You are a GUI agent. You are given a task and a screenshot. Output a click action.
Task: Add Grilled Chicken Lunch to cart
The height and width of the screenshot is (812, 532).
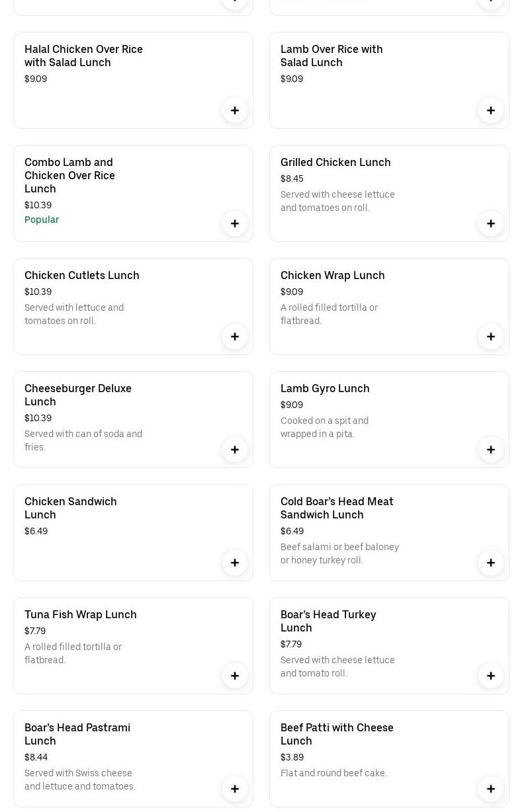491,223
